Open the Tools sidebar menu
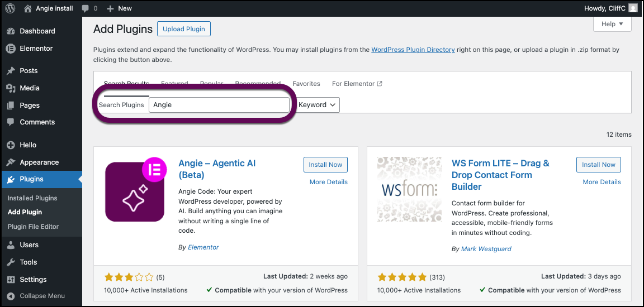644x307 pixels. tap(29, 262)
